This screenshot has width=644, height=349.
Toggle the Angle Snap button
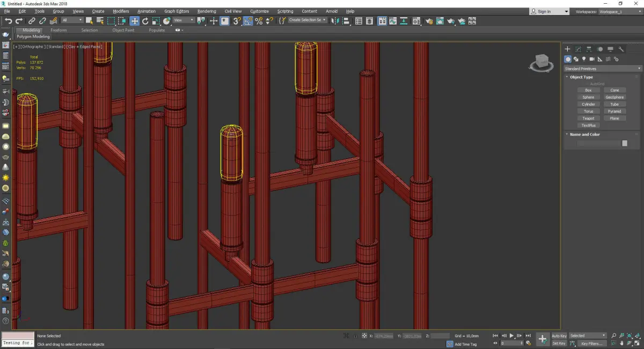click(x=248, y=21)
